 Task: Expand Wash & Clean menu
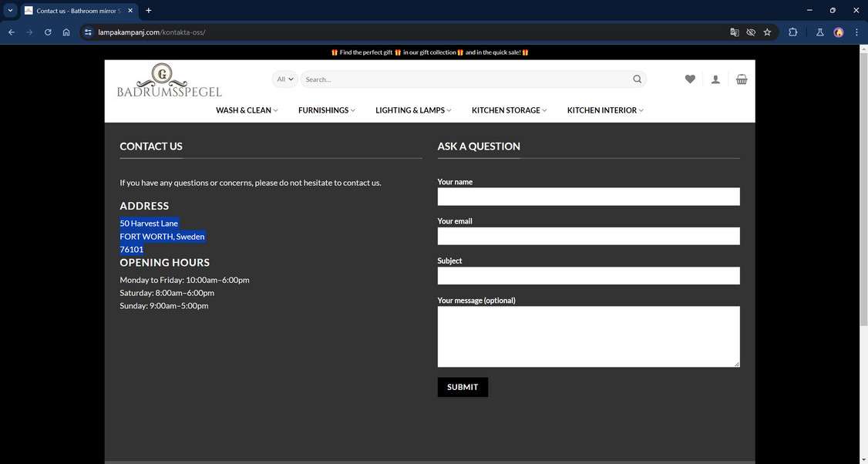click(247, 110)
